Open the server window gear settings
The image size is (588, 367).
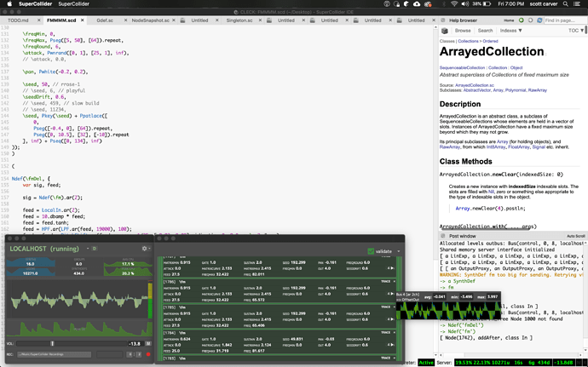coord(147,249)
